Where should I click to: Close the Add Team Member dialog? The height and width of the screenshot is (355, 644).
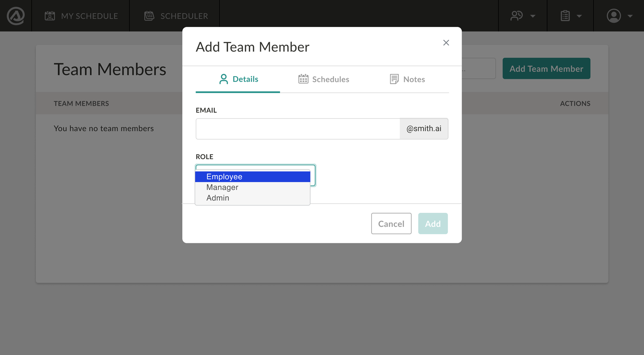click(446, 43)
